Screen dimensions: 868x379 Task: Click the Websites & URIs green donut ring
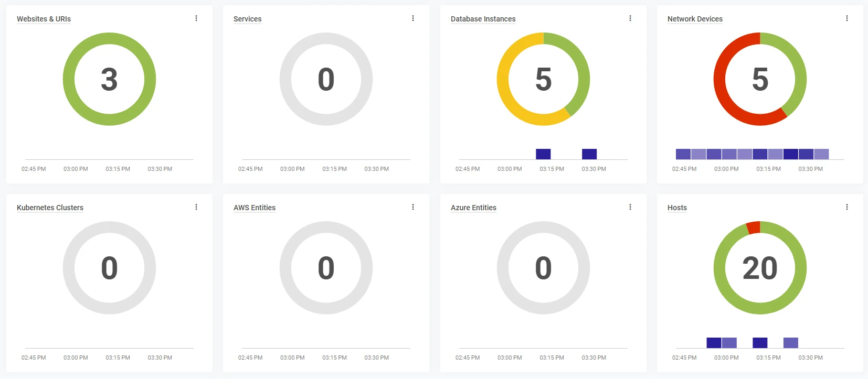tap(69, 79)
